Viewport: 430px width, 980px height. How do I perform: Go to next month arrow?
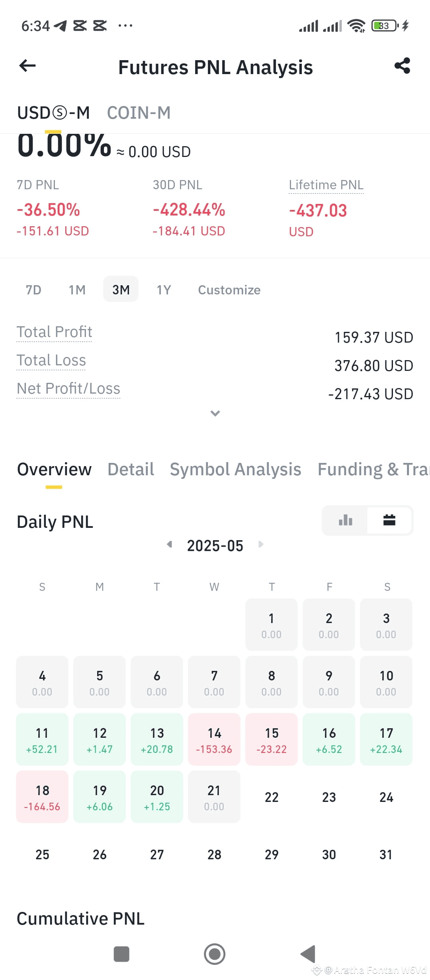[261, 544]
